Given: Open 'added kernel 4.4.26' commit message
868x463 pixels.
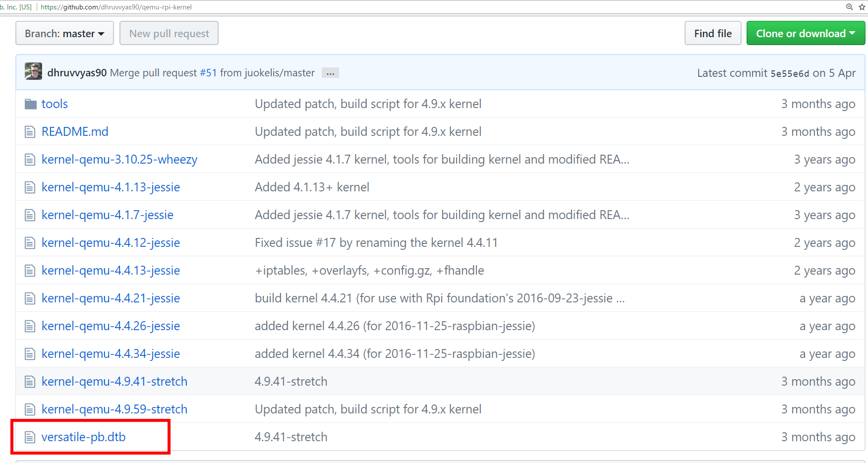Looking at the screenshot, I should (x=395, y=326).
